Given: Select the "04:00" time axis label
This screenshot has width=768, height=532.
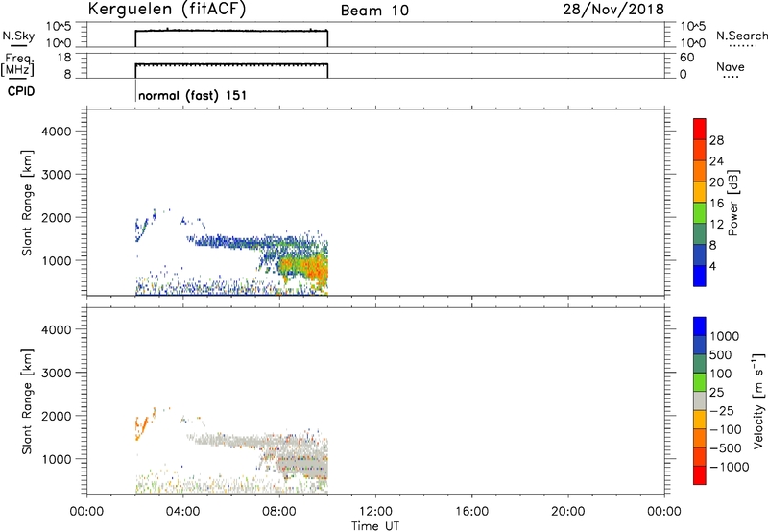Looking at the screenshot, I should coord(182,512).
